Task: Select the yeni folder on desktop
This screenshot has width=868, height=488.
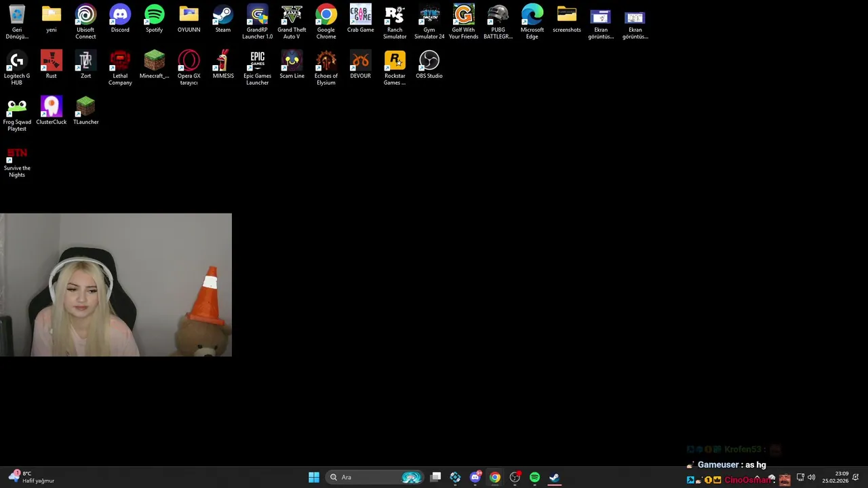Action: click(52, 19)
